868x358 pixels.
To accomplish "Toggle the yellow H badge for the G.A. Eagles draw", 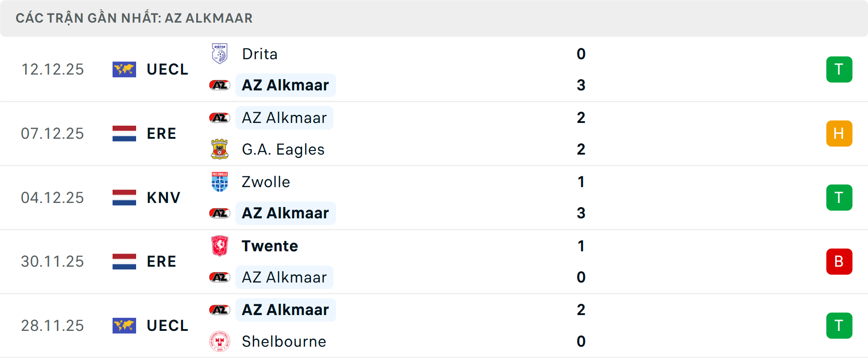I will 839,133.
